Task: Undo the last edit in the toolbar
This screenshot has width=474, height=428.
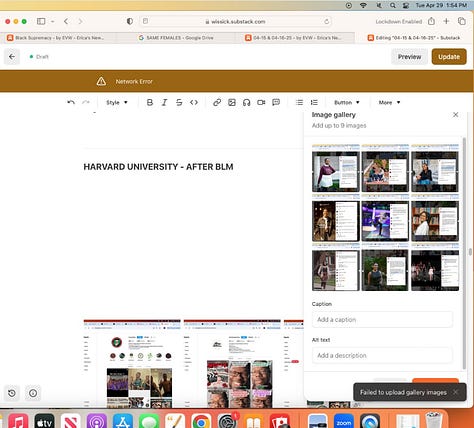Action: (71, 102)
